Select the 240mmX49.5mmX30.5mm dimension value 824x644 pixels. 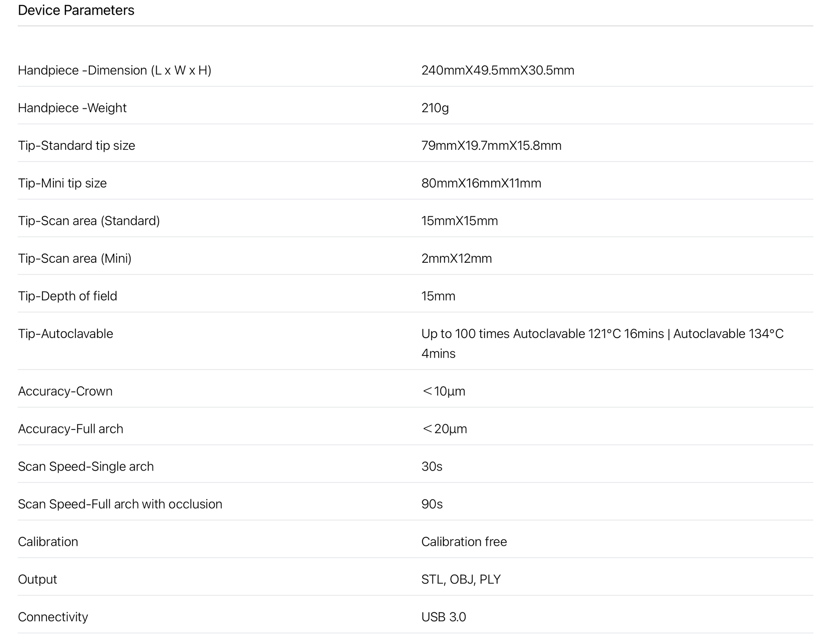pyautogui.click(x=498, y=70)
